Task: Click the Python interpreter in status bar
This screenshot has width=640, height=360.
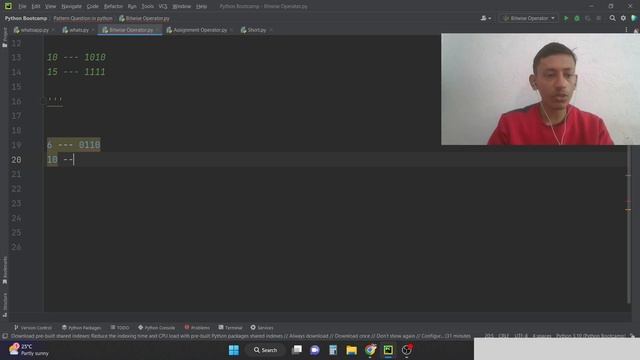Action: [x=591, y=336]
